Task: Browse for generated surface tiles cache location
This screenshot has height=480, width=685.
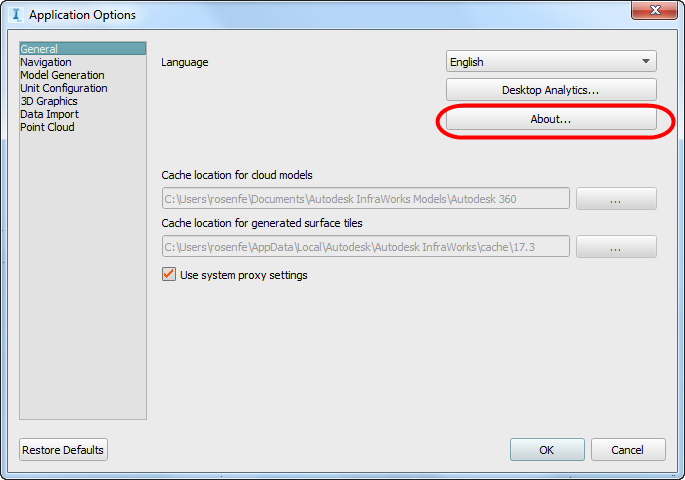Action: point(616,247)
